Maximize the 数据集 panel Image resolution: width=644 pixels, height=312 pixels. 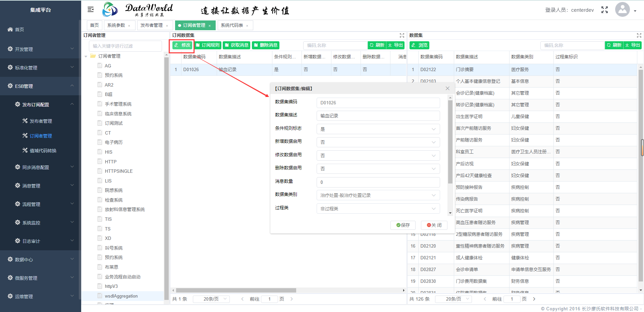point(639,35)
